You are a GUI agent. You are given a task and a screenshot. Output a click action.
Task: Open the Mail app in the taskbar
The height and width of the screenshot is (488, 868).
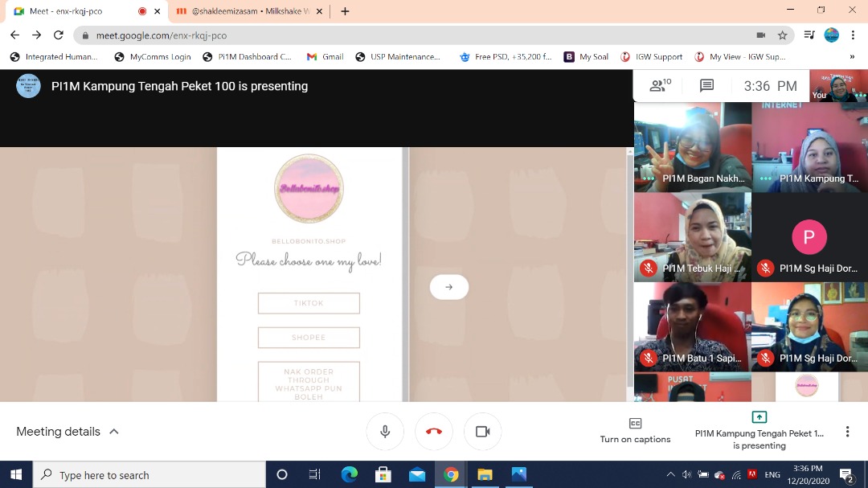click(x=416, y=475)
